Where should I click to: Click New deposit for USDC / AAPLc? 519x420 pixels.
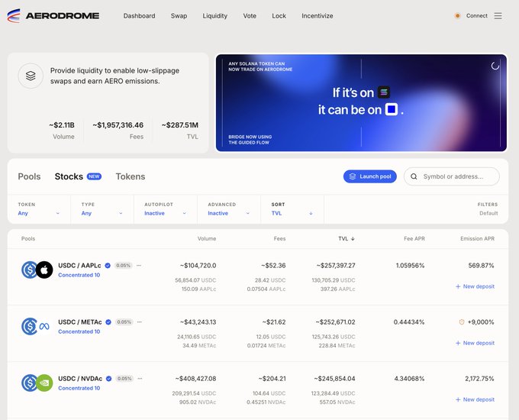475,286
